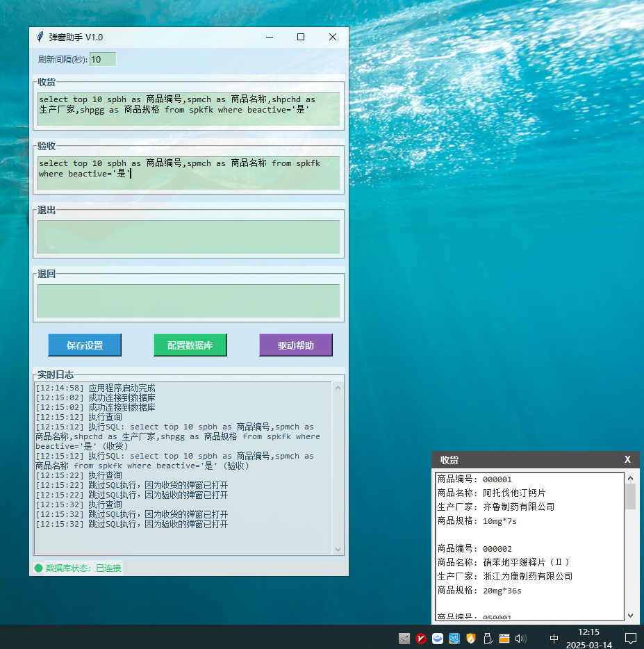Viewport: 644px width, 649px height.
Task: Click log panel scroll down arrow
Action: point(338,549)
